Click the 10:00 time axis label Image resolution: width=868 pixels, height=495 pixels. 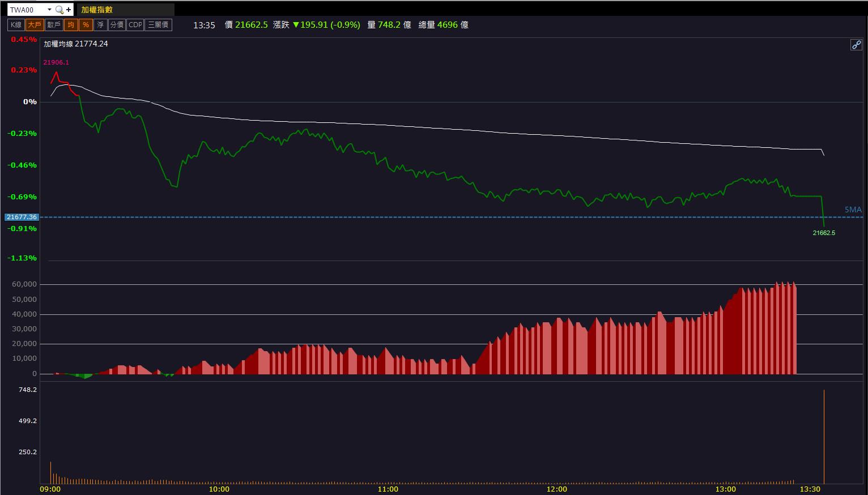(x=219, y=489)
